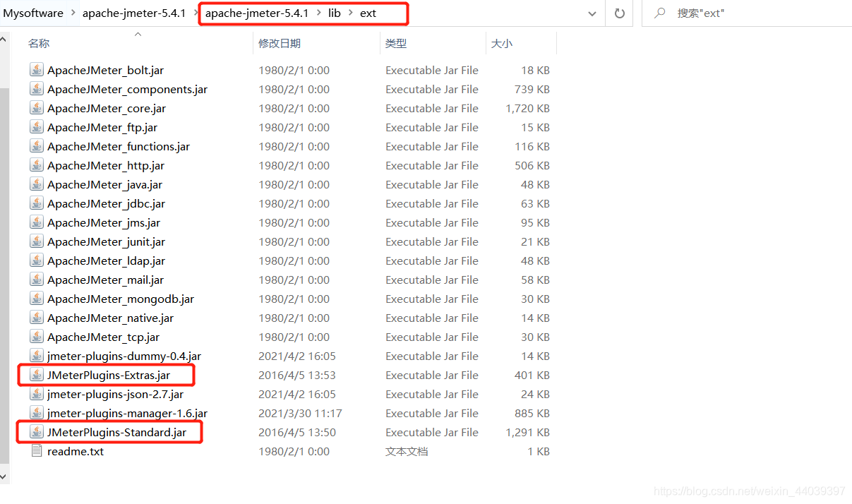
Task: Click date 2021/3/30 11:17
Action: [300, 413]
